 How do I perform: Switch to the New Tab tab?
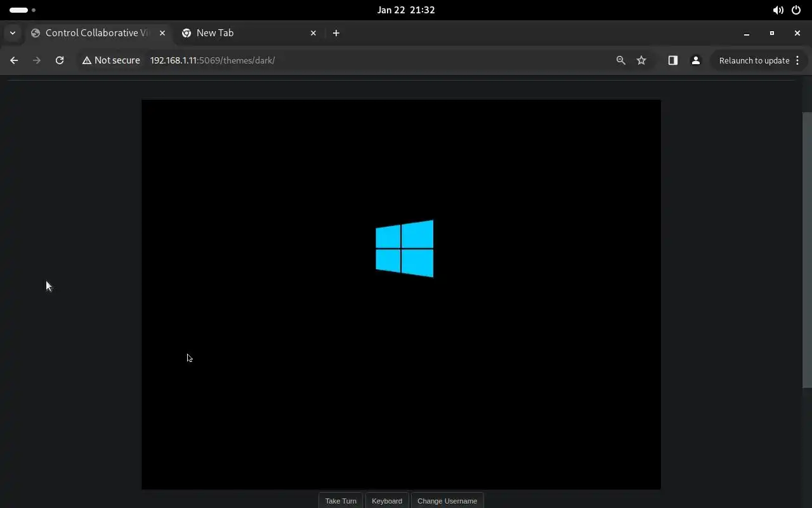pyautogui.click(x=247, y=33)
